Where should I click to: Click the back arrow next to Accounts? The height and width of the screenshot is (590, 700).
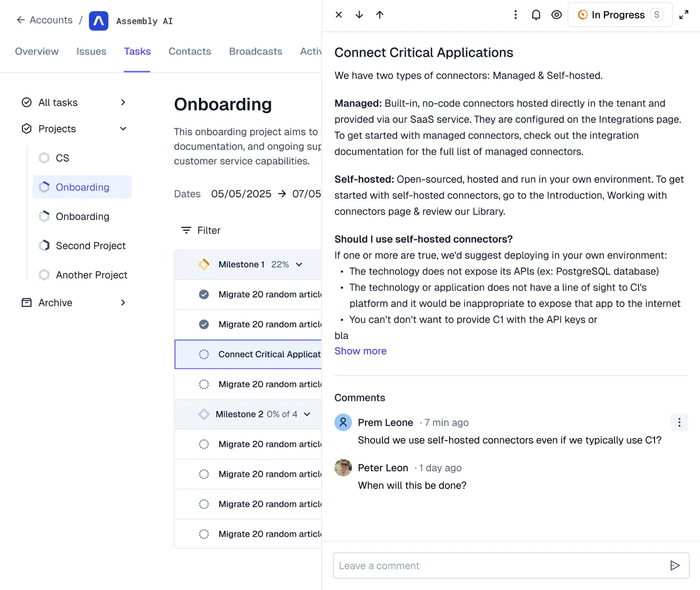coord(21,20)
